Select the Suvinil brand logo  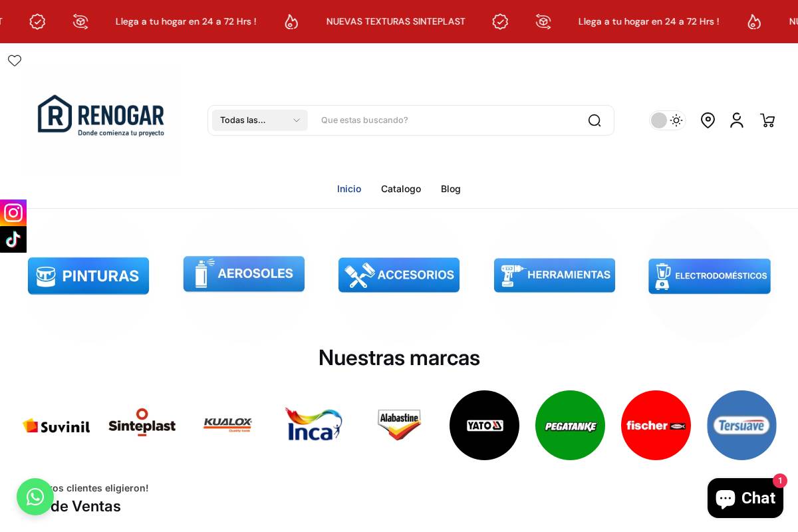pyautogui.click(x=57, y=426)
